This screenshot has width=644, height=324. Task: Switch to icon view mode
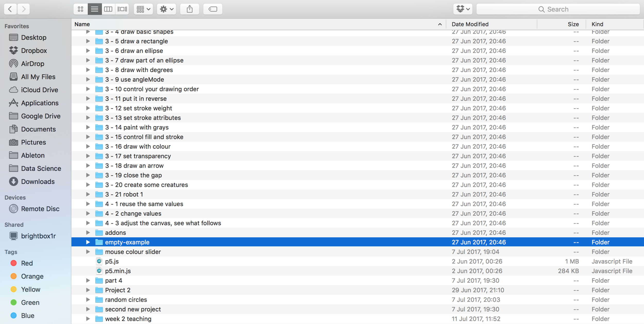(x=80, y=9)
